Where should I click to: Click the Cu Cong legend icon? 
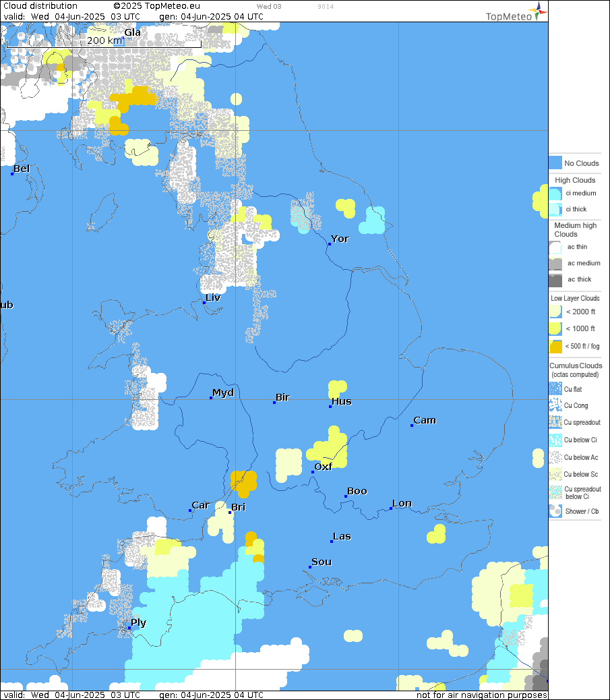click(x=555, y=405)
